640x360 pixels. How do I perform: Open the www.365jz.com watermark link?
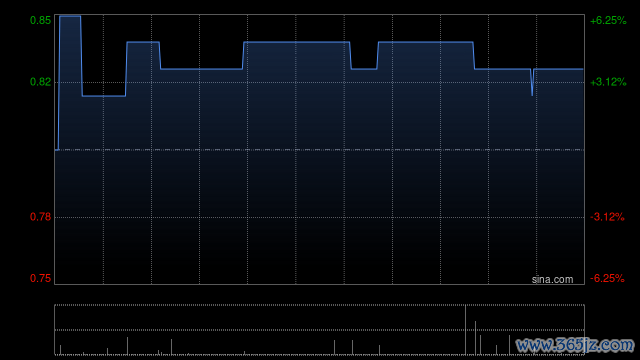click(x=575, y=345)
